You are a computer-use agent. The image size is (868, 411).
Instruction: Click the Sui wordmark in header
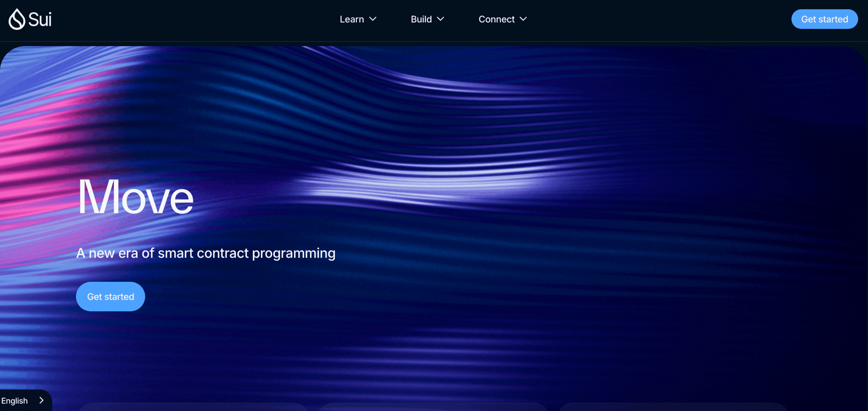(x=40, y=19)
